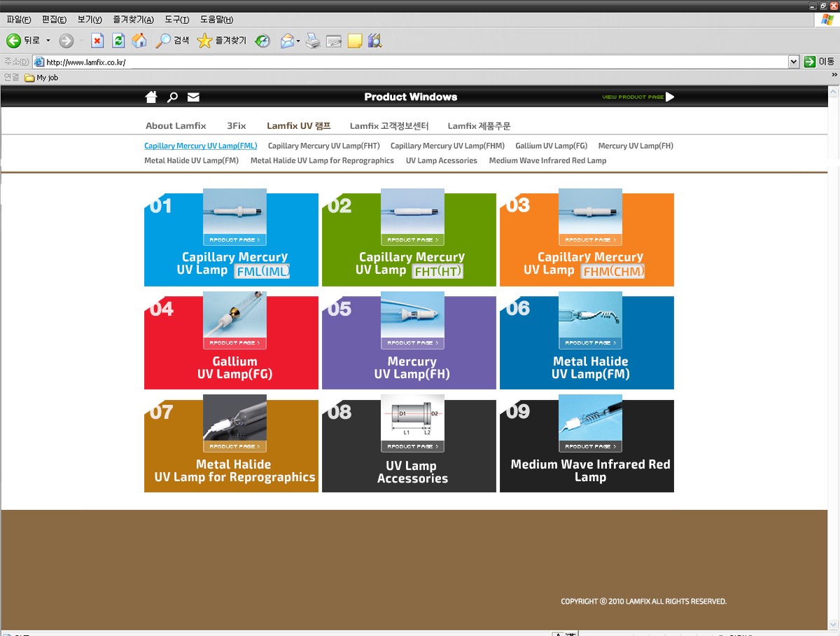Click the 08 UV Lamp Accessories product image
Screen dimensions: 840x636
tap(412, 422)
